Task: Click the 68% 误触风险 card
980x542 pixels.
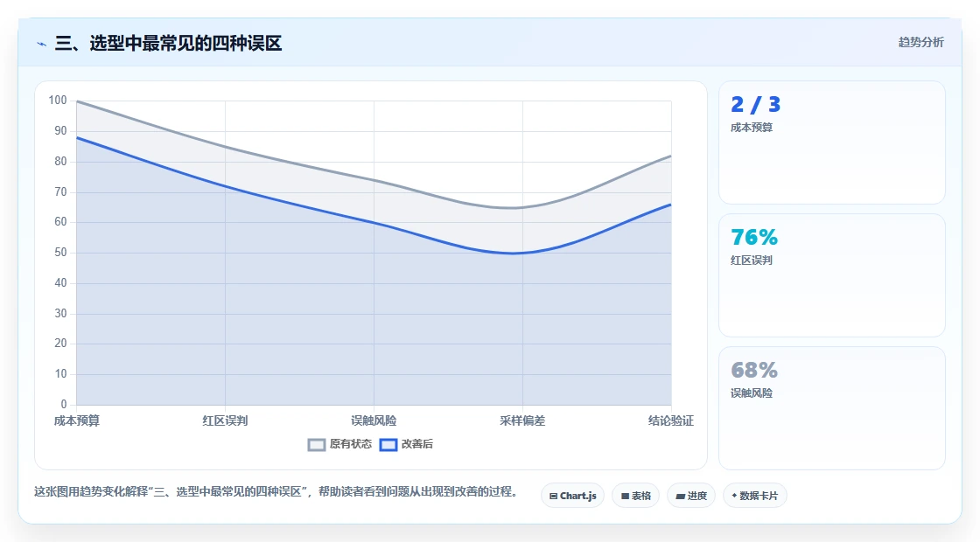Action: pyautogui.click(x=832, y=408)
